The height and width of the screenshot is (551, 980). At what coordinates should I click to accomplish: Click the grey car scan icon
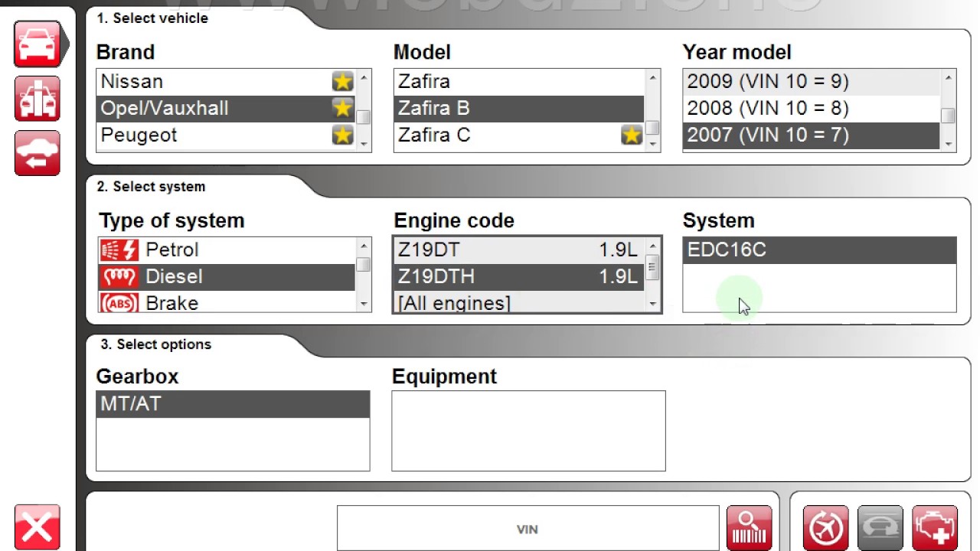[x=880, y=527]
